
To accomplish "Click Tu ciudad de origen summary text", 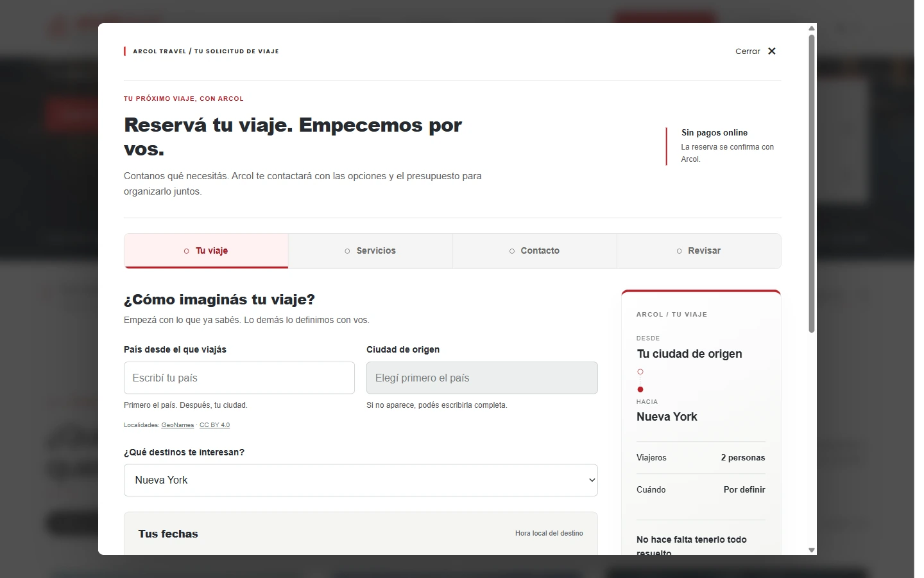I will point(689,354).
